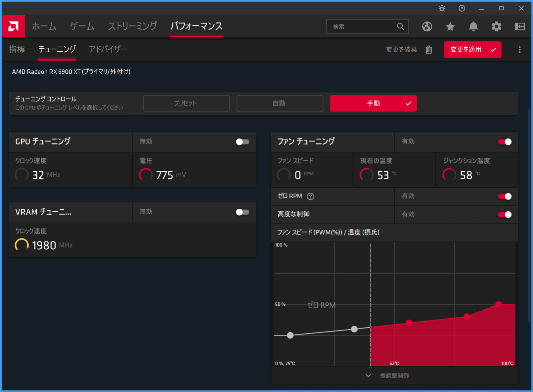The image size is (533, 392).
Task: Select the プリセット tuning button
Action: point(186,103)
